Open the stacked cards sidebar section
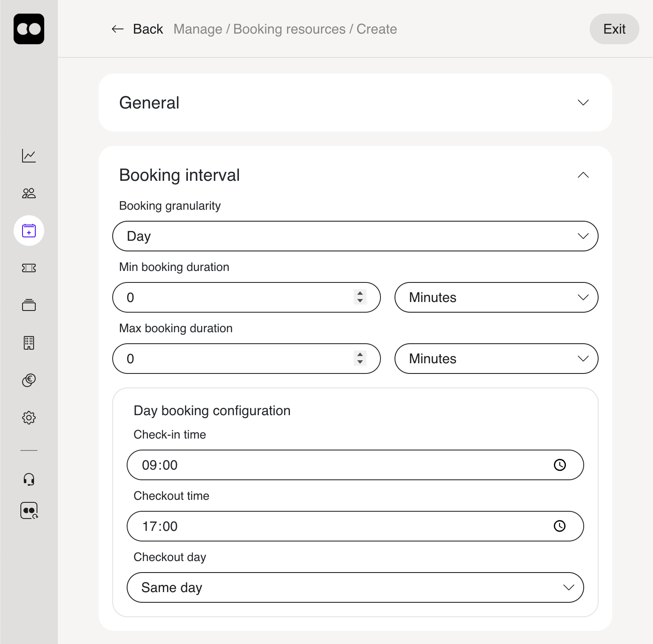 pos(29,305)
